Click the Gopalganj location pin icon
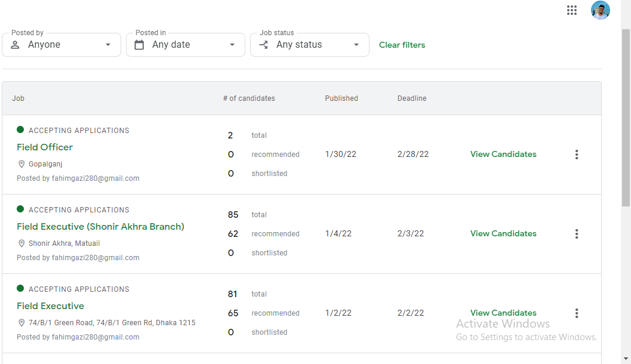Viewport: 631px width, 364px height. [x=21, y=164]
